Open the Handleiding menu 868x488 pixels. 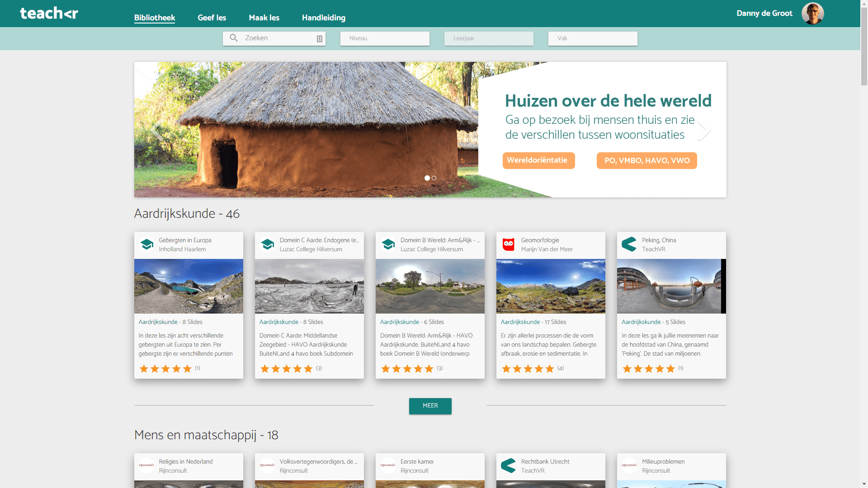(x=324, y=18)
